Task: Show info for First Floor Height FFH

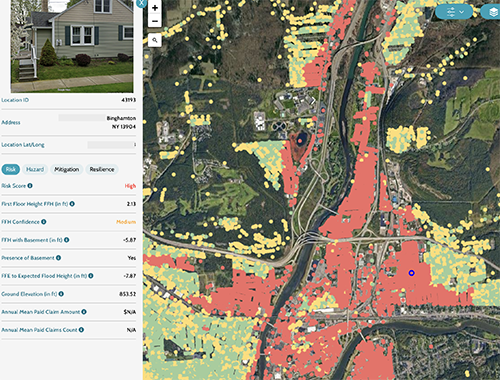Action: pyautogui.click(x=72, y=204)
